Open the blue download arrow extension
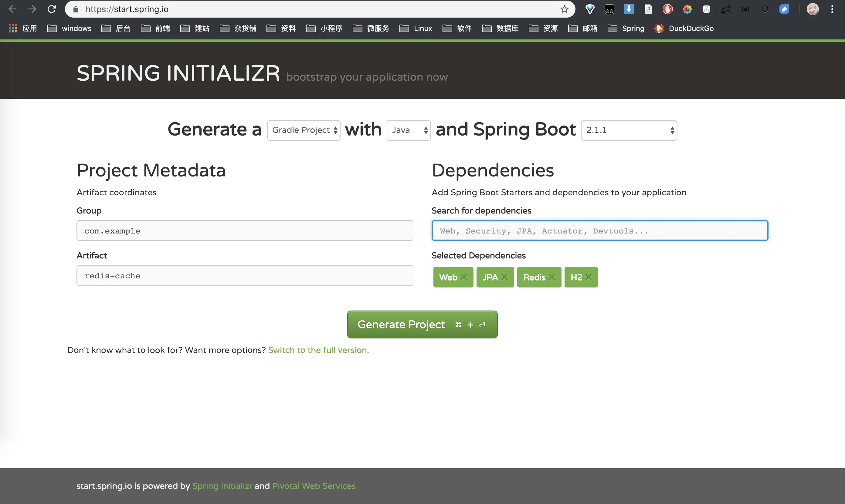 click(629, 9)
